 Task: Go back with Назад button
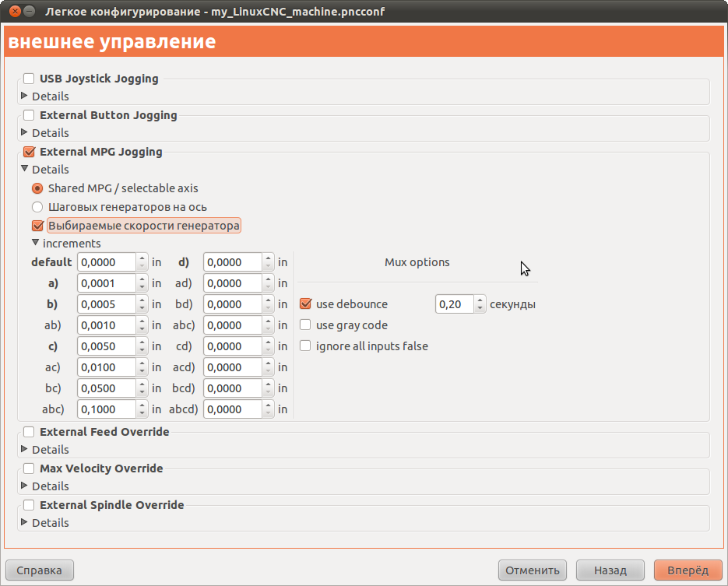point(610,570)
